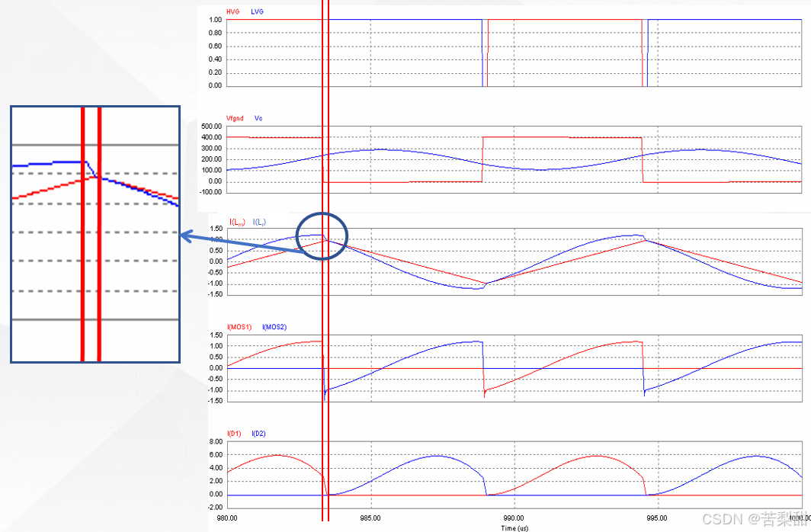The height and width of the screenshot is (532, 811).
Task: Click the 4.00 value on I(D1) axis
Action: click(x=216, y=468)
